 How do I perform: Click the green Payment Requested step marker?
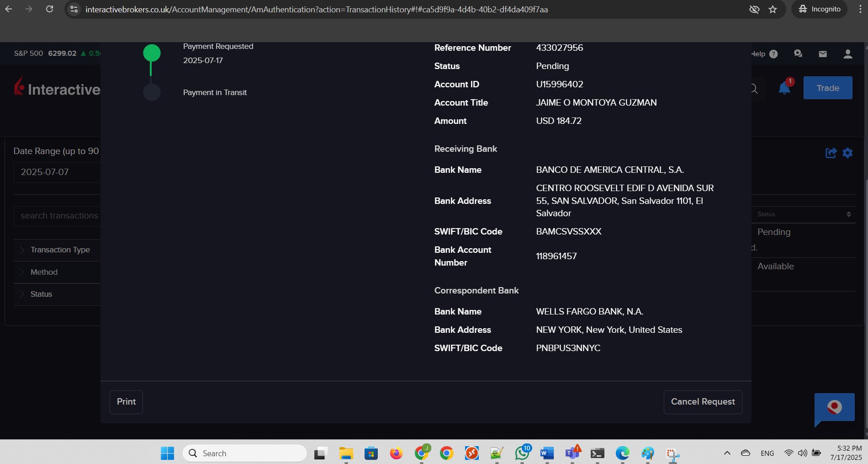(152, 53)
